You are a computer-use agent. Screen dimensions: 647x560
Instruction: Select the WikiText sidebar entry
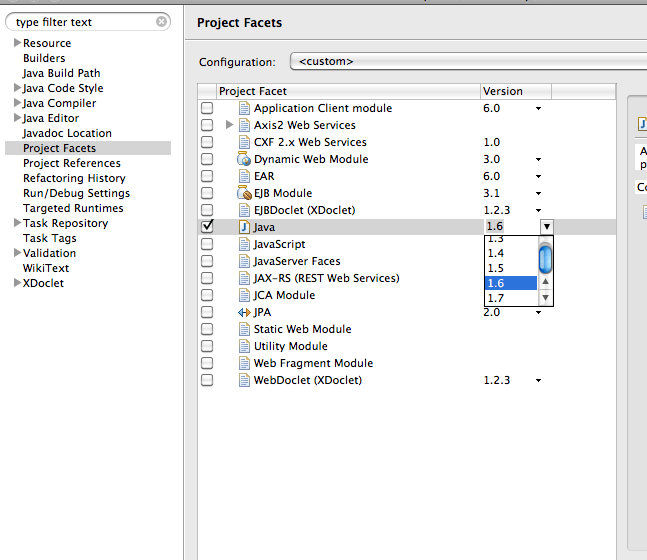coord(46,268)
